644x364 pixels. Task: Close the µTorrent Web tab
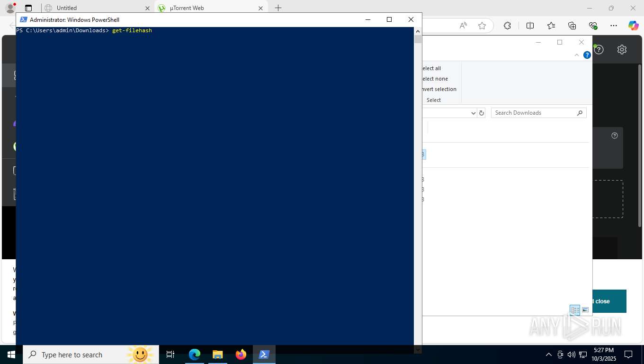click(x=261, y=8)
